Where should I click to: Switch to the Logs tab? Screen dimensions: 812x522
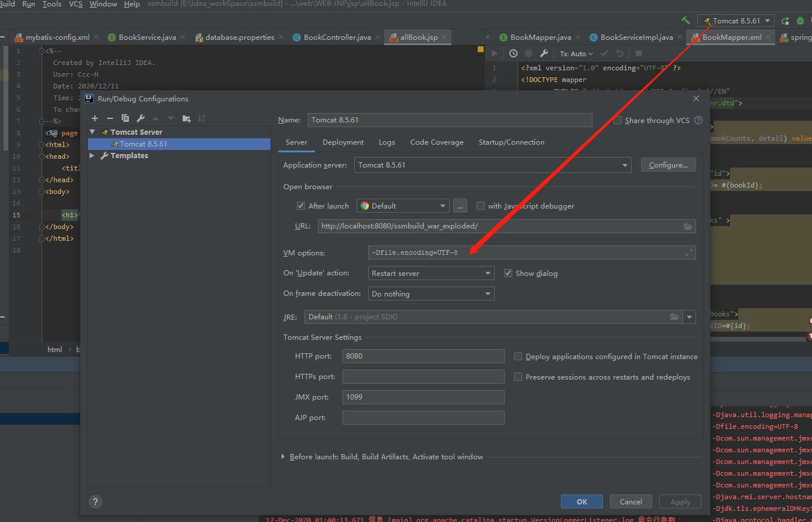(387, 142)
